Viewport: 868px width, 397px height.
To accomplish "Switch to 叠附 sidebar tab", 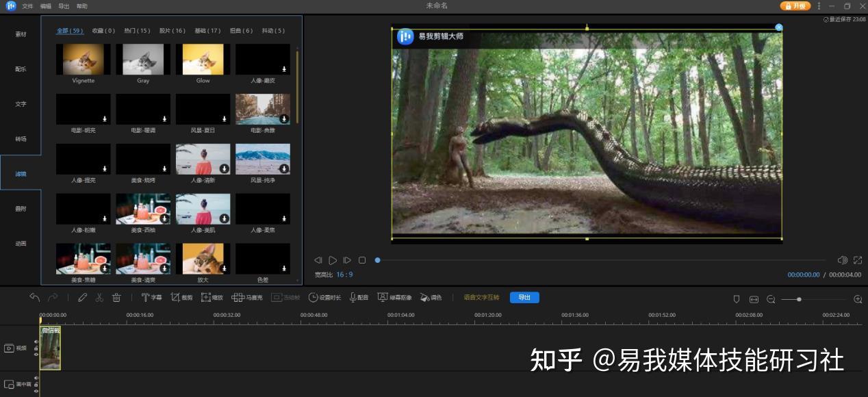I will (21, 209).
